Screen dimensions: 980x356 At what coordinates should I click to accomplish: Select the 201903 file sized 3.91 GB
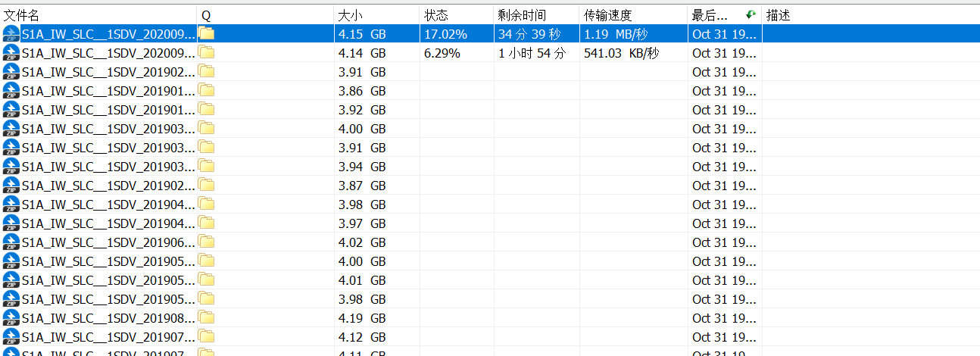109,147
